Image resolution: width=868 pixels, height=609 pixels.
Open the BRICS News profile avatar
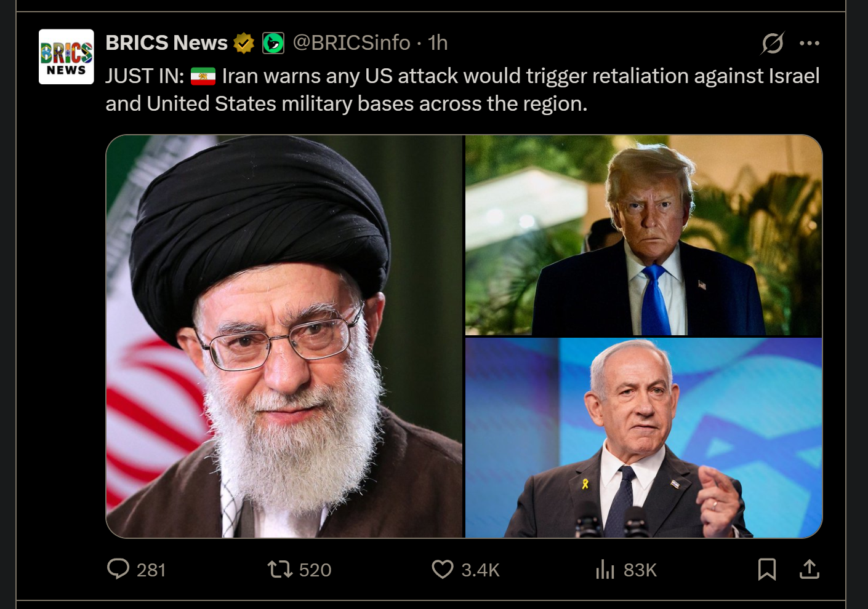66,57
